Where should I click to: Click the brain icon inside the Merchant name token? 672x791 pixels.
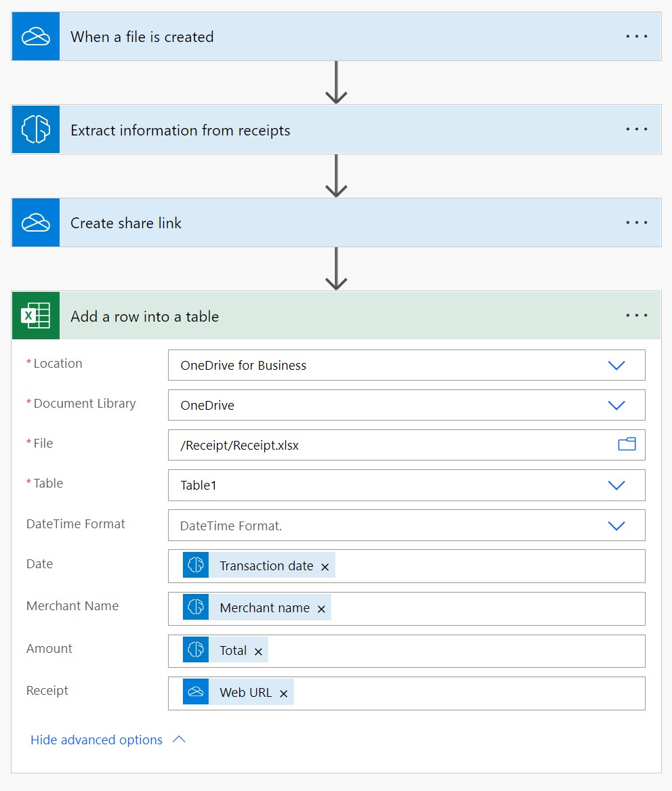click(x=195, y=607)
